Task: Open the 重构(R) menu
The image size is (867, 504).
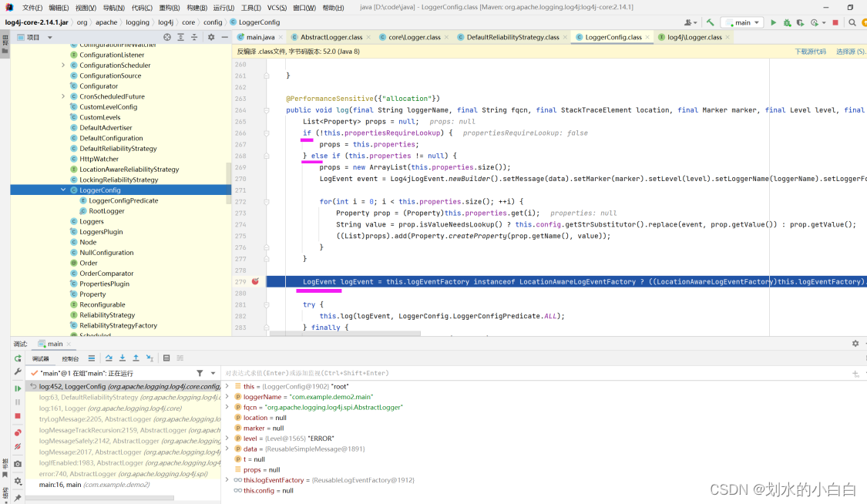Action: tap(170, 8)
